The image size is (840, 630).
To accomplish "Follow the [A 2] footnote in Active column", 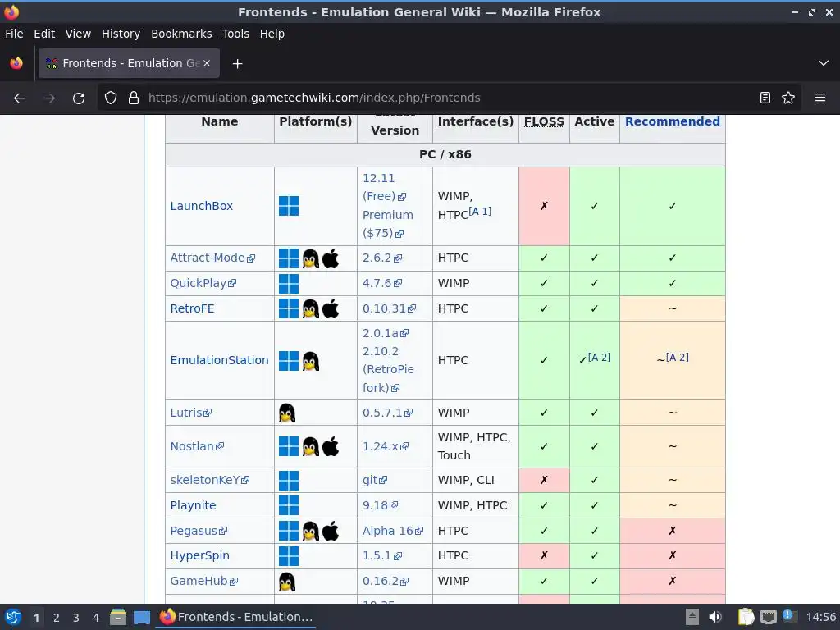I will point(599,358).
